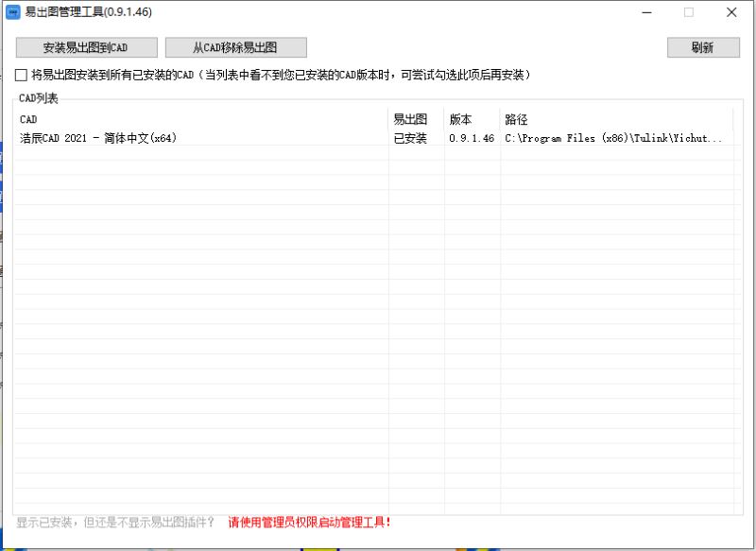Close the 易出图管理工具 window

[x=731, y=12]
